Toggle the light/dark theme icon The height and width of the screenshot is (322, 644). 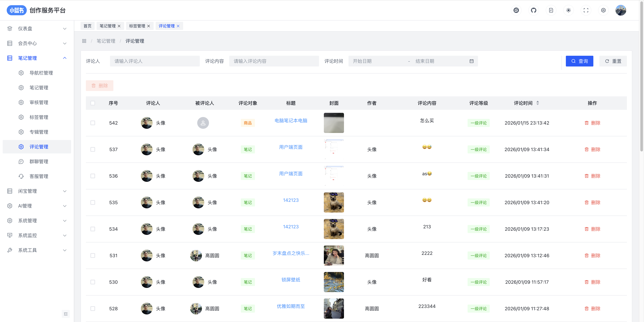tap(569, 10)
